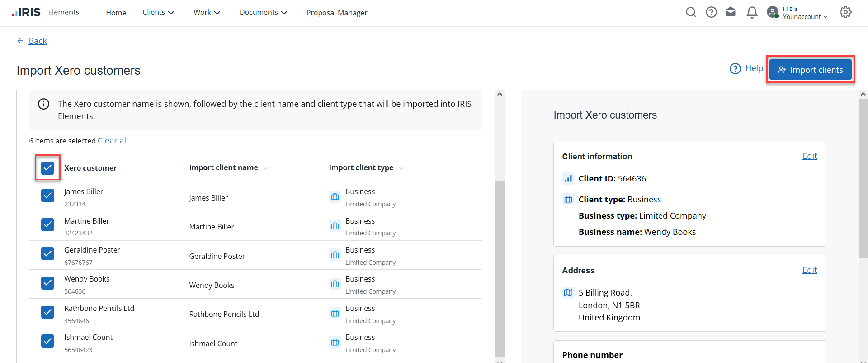Image resolution: width=868 pixels, height=363 pixels.
Task: Open the search magnifier icon
Action: click(691, 12)
